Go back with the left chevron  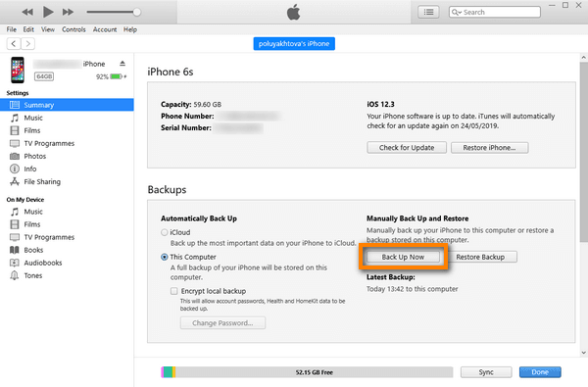pos(14,43)
